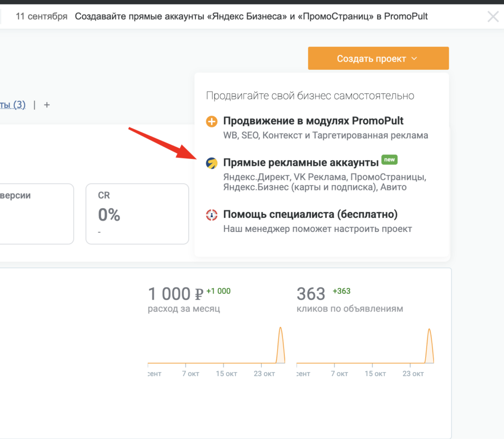Click the lifebuoy icon beside Помощь специалиста
This screenshot has width=504, height=439.
coord(212,215)
